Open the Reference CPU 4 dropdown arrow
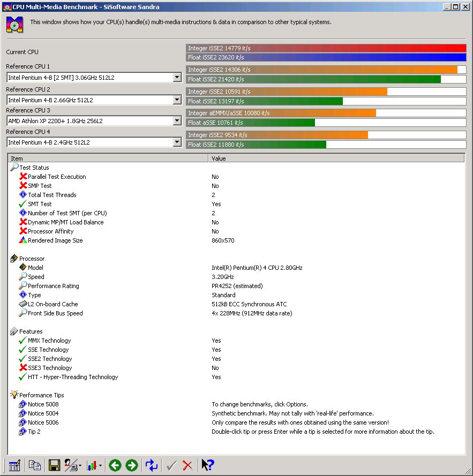The width and height of the screenshot is (473, 476). point(177,142)
